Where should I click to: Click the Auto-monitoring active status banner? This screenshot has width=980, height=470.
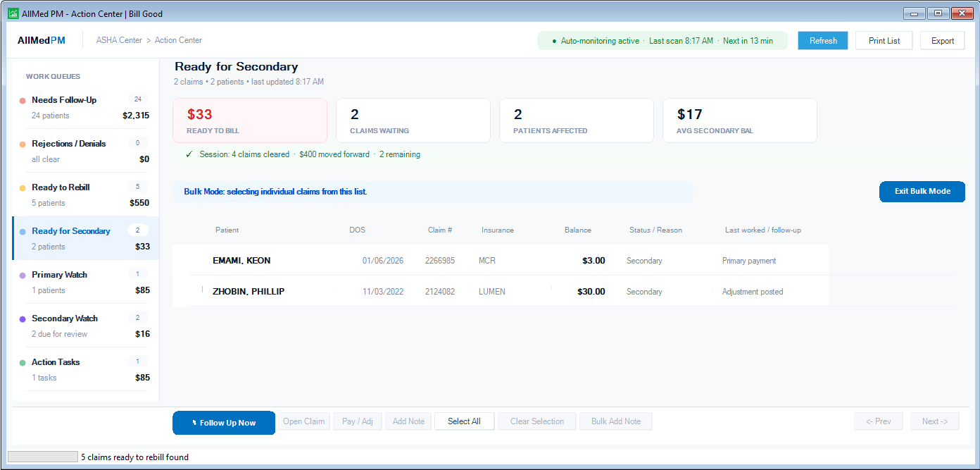(x=662, y=41)
